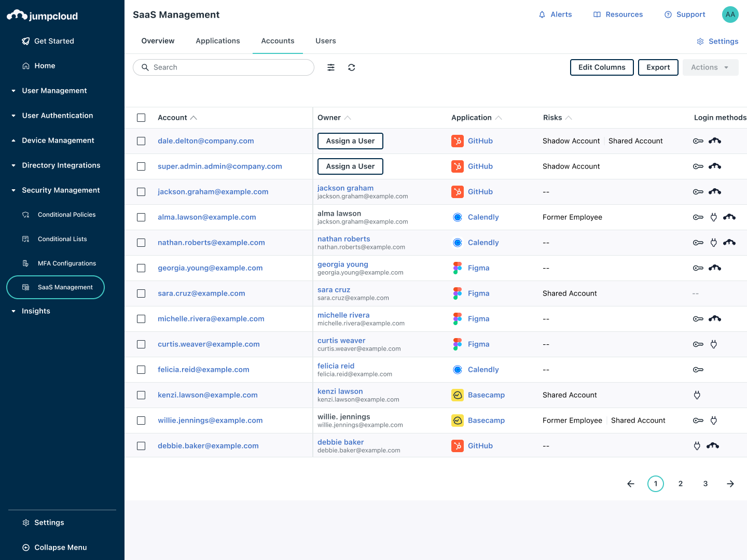Select all accounts header checkbox
The width and height of the screenshot is (747, 560).
(141, 118)
